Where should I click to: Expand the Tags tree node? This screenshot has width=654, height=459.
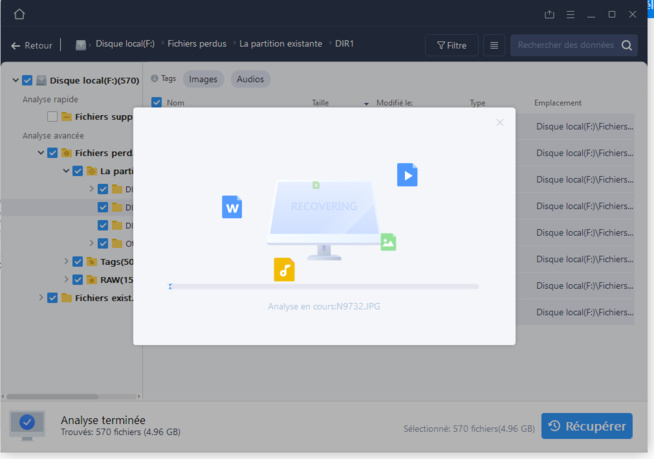[x=66, y=261]
